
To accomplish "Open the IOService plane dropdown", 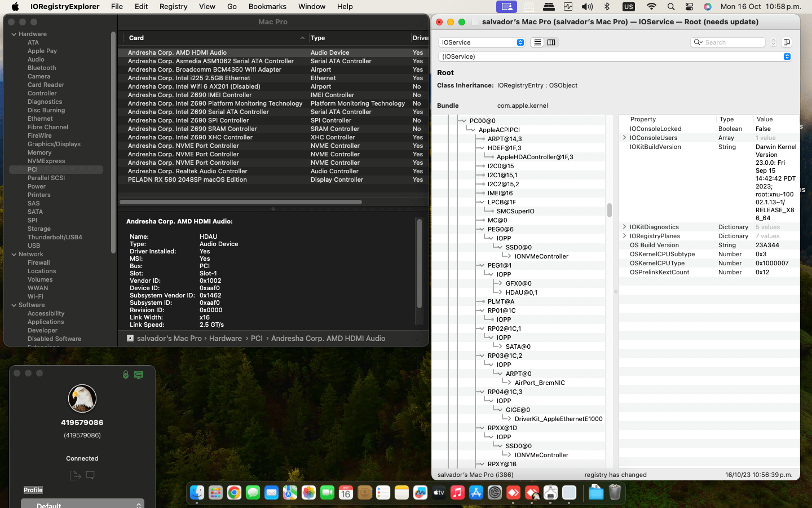I will tap(482, 42).
